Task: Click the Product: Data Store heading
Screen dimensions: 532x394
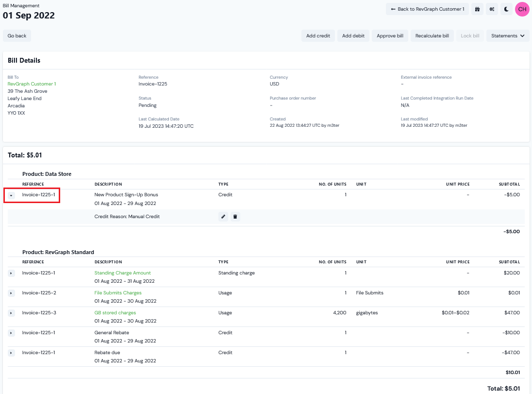Action: tap(47, 174)
